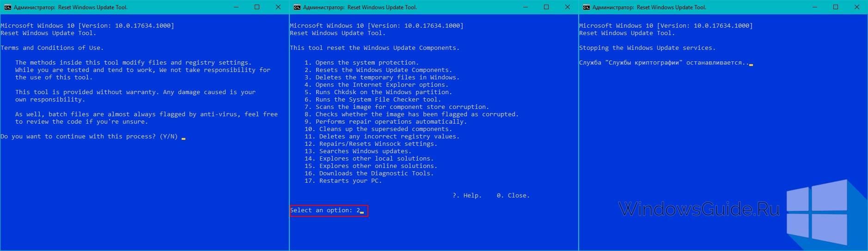Click 'The methods inside this tool modify files' line

pyautogui.click(x=134, y=63)
